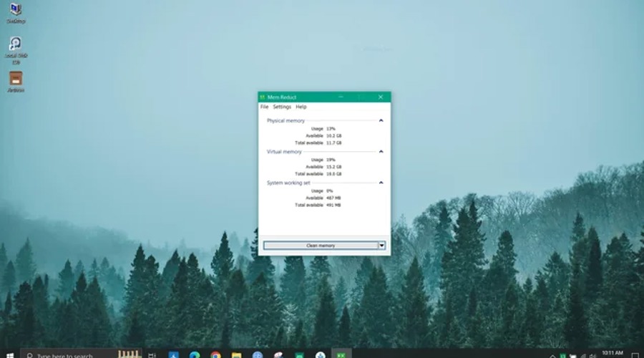The image size is (644, 358).
Task: Click the Mem Reduct title bar icon
Action: pos(263,97)
